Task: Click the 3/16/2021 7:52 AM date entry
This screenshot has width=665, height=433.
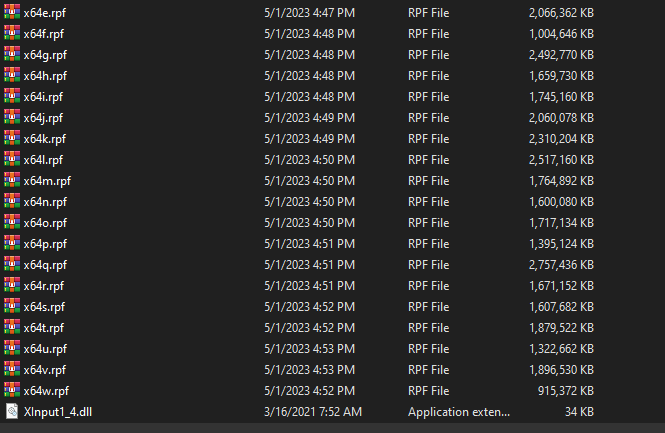Action: pyautogui.click(x=314, y=411)
